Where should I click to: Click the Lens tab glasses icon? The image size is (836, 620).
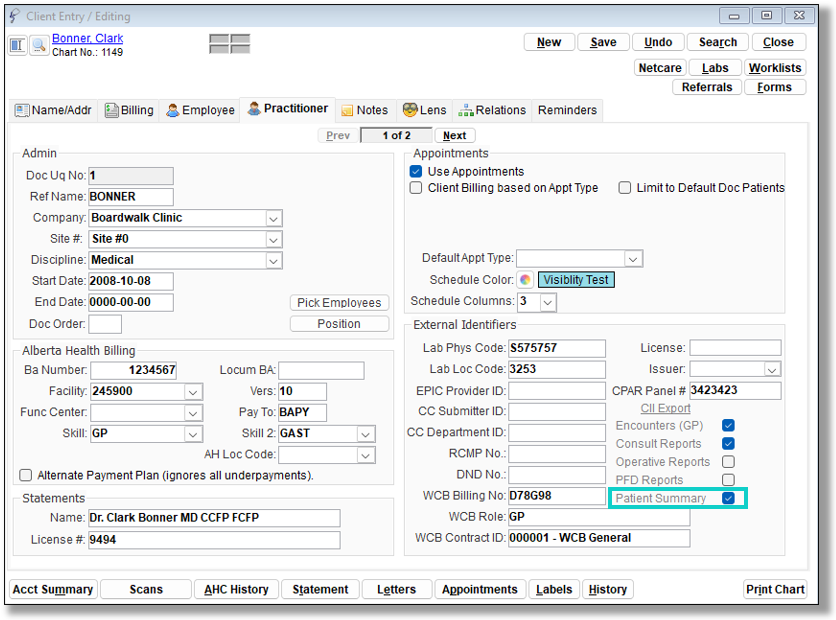click(x=410, y=110)
